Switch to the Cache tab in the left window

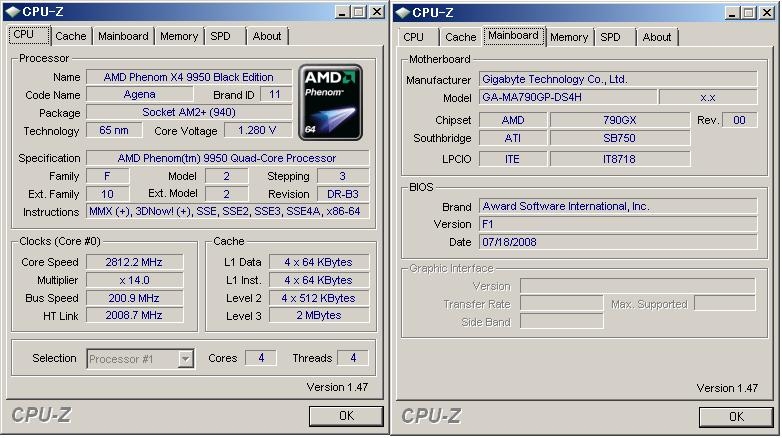71,36
